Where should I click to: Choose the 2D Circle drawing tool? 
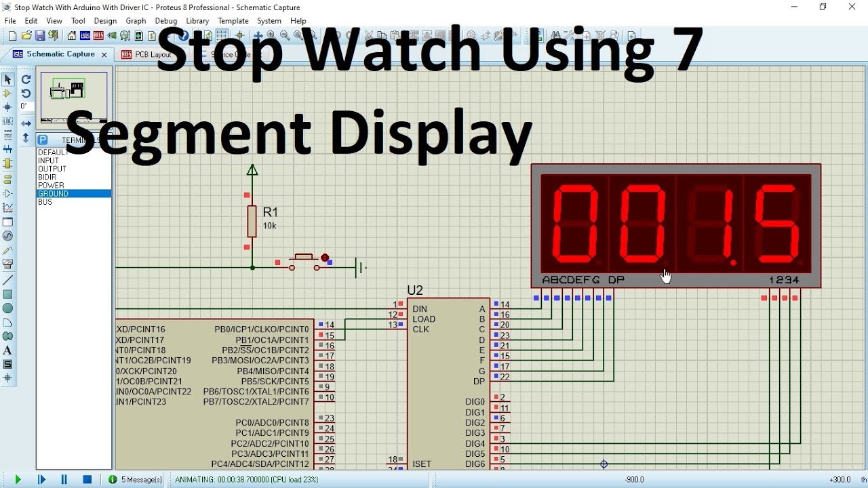point(7,308)
